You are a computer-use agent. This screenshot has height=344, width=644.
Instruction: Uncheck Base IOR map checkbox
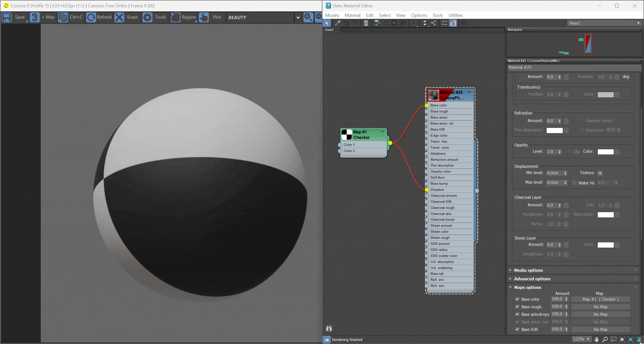[x=517, y=329]
